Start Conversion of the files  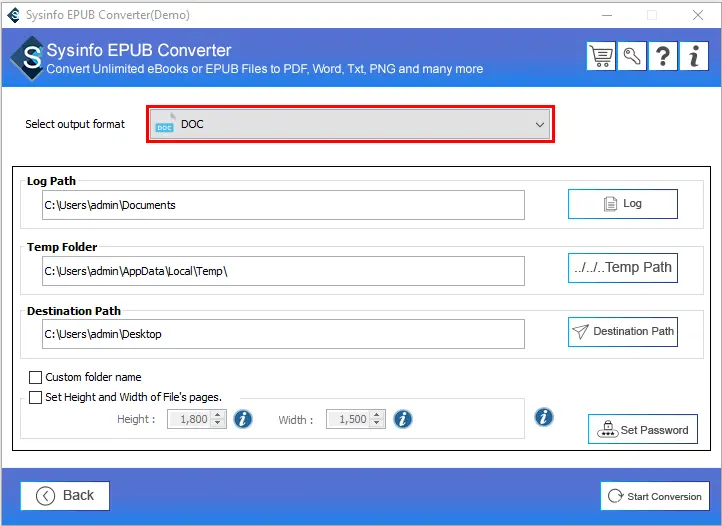(x=655, y=496)
